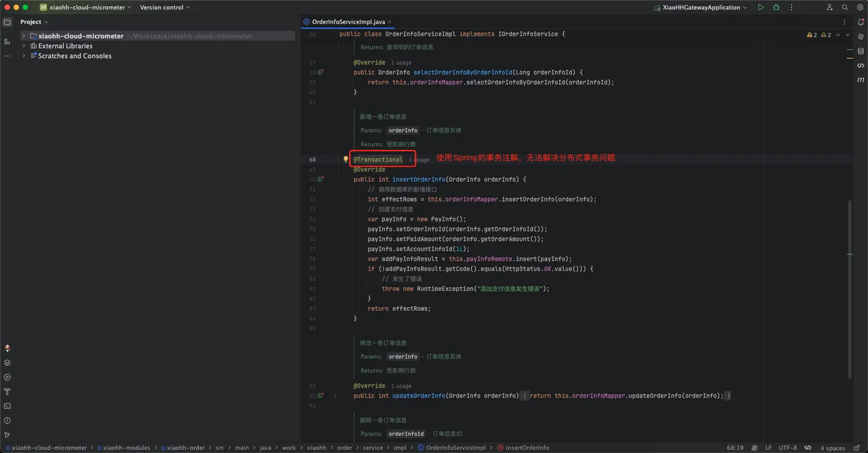The width and height of the screenshot is (868, 453).
Task: Open the plugin icon above Services in left stripe
Action: pyautogui.click(x=7, y=348)
